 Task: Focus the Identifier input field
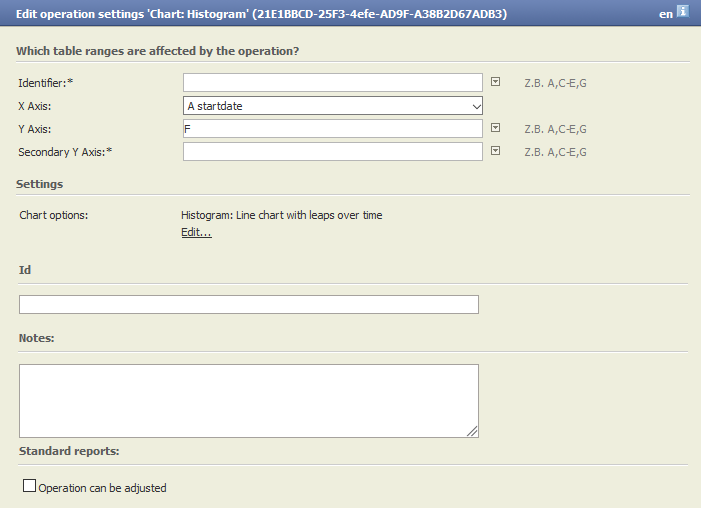point(333,83)
